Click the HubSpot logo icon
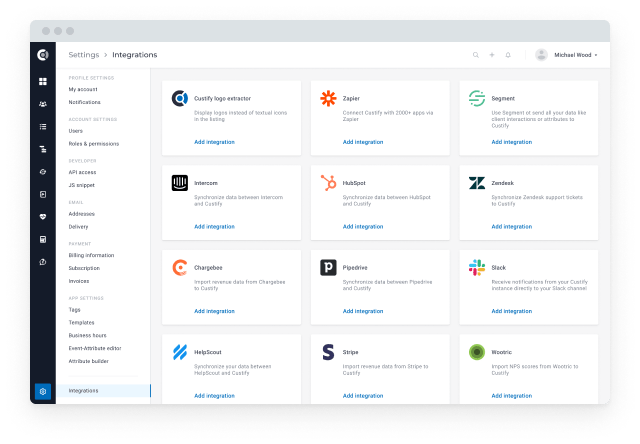The width and height of the screenshot is (640, 444). 328,183
